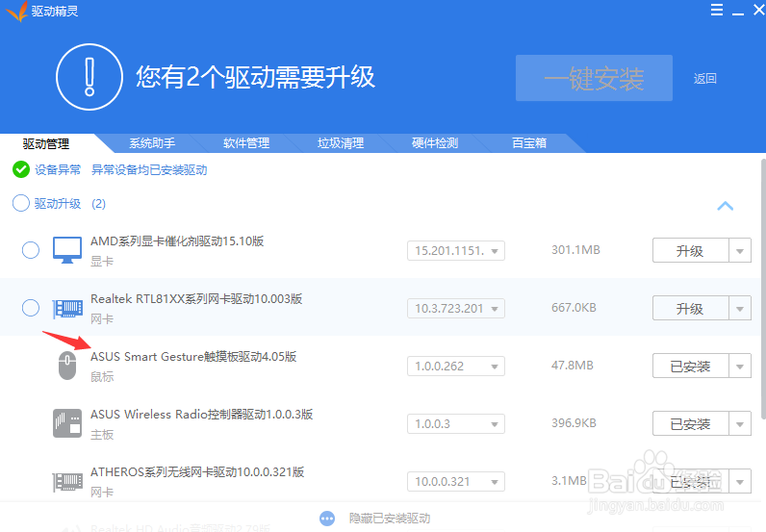Click 已安装 button for ASUS Wireless Radio

[690, 423]
